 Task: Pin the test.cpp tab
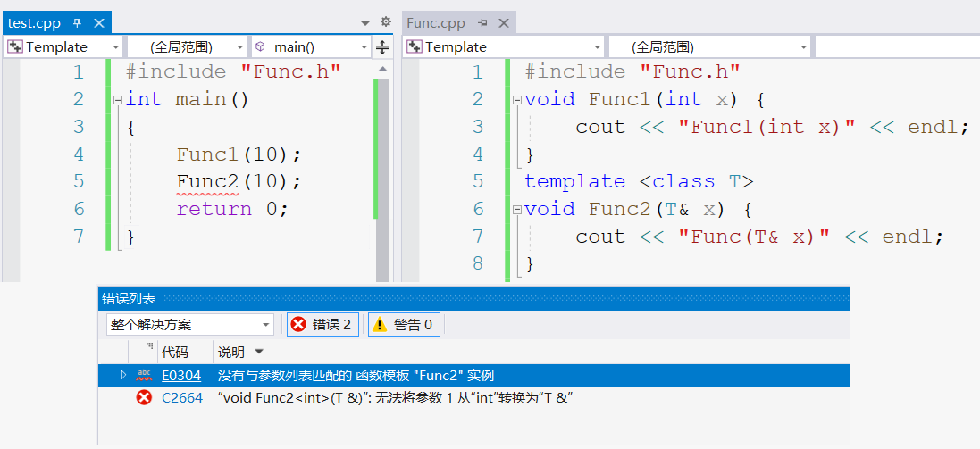click(x=77, y=23)
